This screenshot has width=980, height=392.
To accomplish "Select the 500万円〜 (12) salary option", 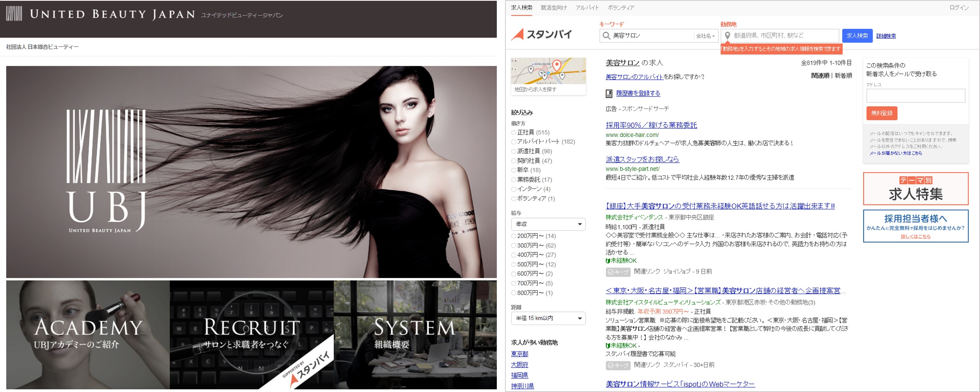I will point(514,265).
